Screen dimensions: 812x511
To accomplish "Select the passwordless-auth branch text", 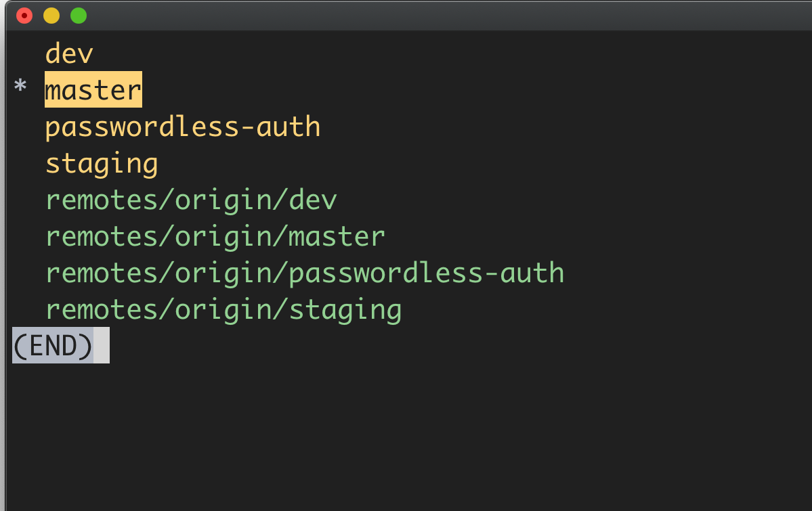I will coord(181,126).
